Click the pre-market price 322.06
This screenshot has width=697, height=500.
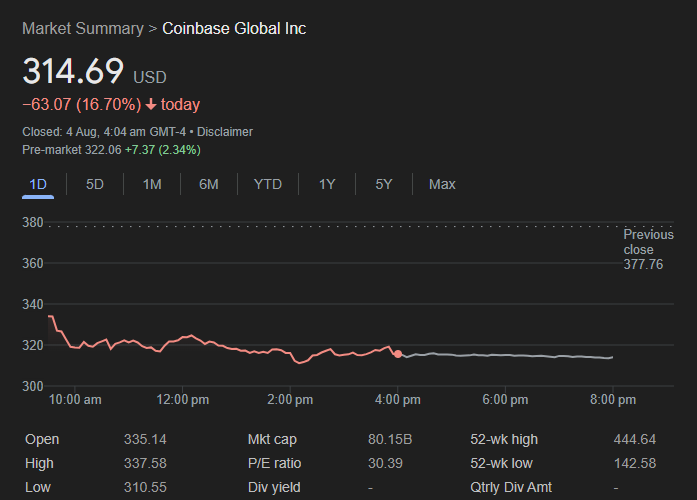click(103, 150)
